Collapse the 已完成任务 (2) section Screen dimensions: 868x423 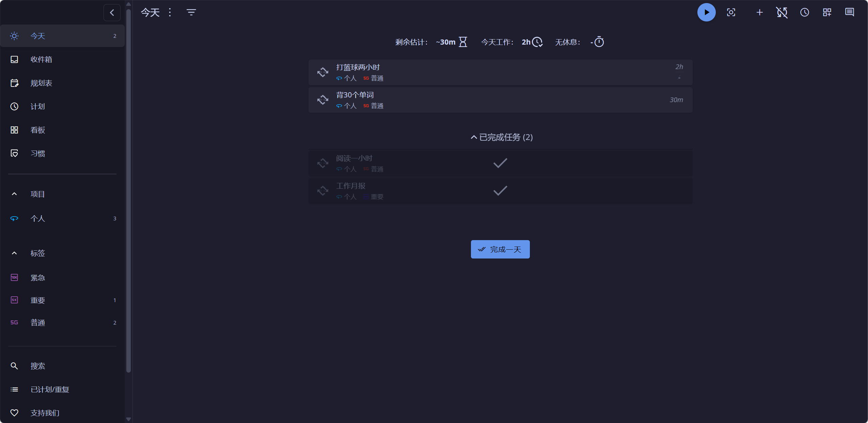click(x=501, y=137)
